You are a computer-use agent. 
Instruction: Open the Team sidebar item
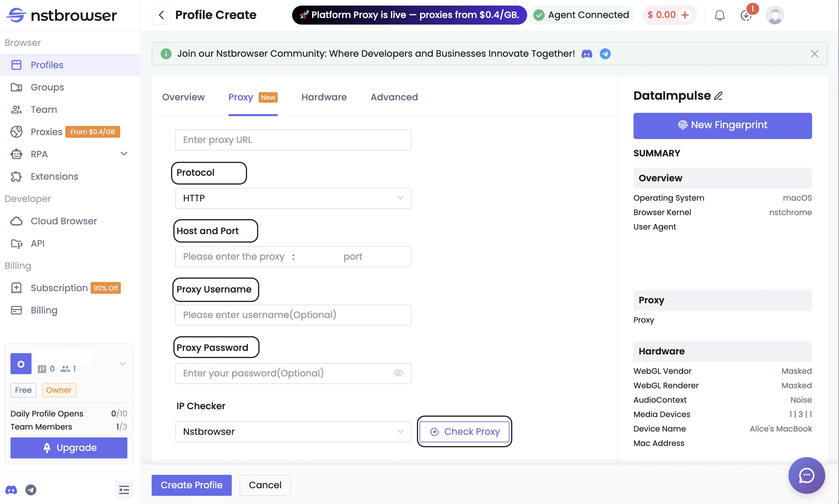pyautogui.click(x=44, y=110)
